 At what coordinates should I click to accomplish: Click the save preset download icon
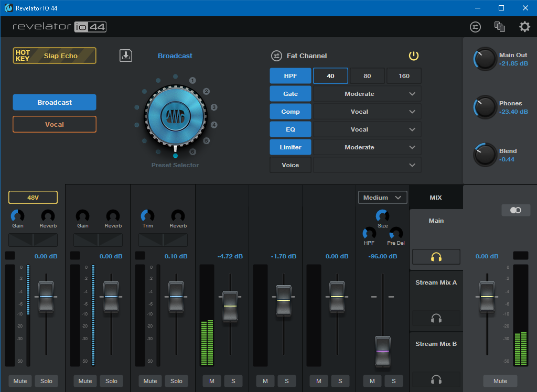pos(126,56)
